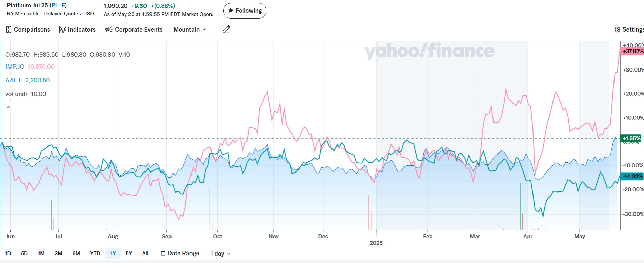
Task: Activate the pencil drawing tool
Action: 226,29
